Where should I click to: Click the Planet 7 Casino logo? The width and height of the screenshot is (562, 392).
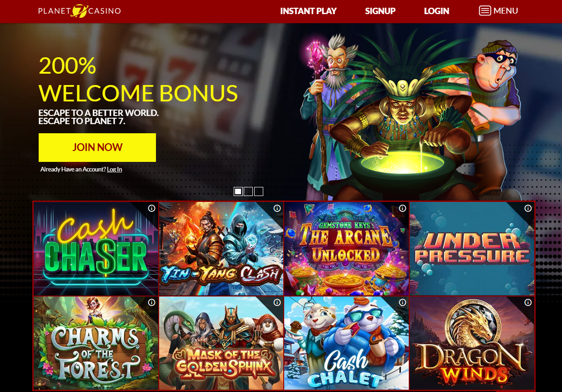[80, 11]
